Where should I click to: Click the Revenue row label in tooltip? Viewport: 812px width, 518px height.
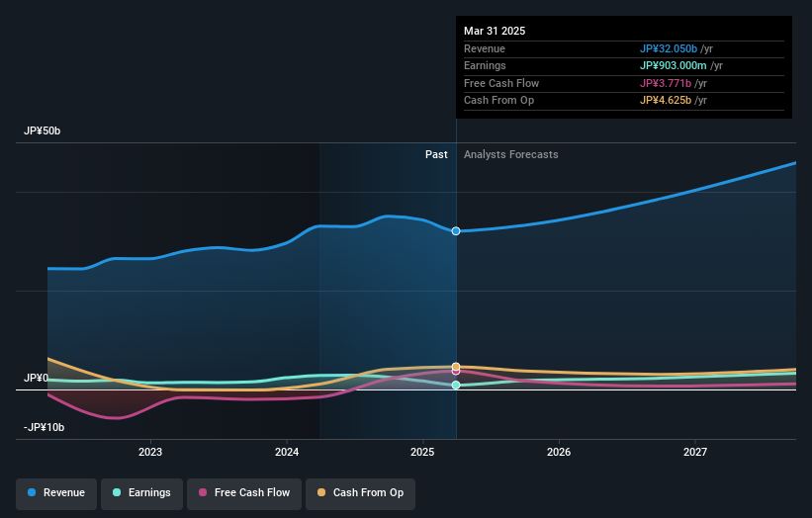click(485, 48)
